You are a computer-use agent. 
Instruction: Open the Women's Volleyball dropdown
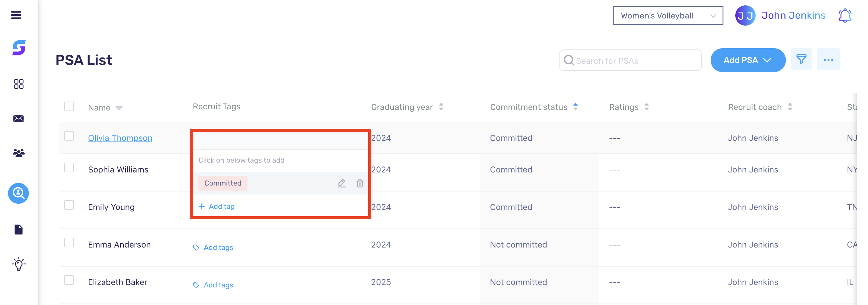pyautogui.click(x=668, y=15)
